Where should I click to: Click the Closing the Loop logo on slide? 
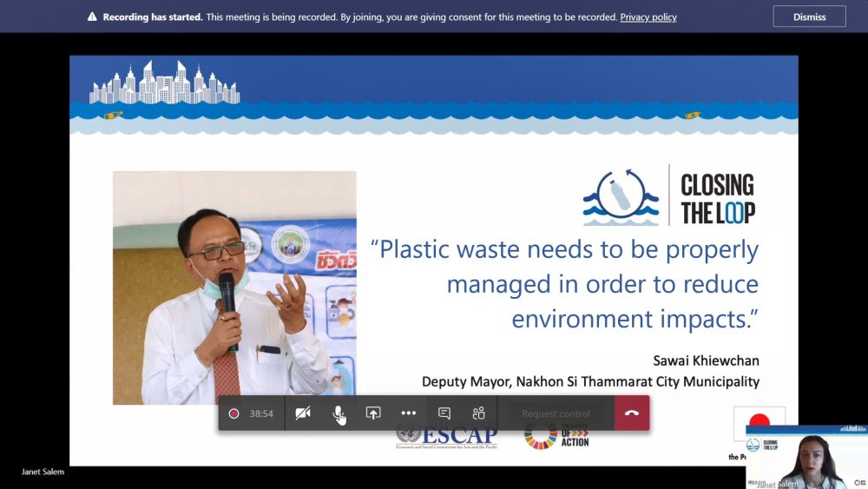coord(668,196)
